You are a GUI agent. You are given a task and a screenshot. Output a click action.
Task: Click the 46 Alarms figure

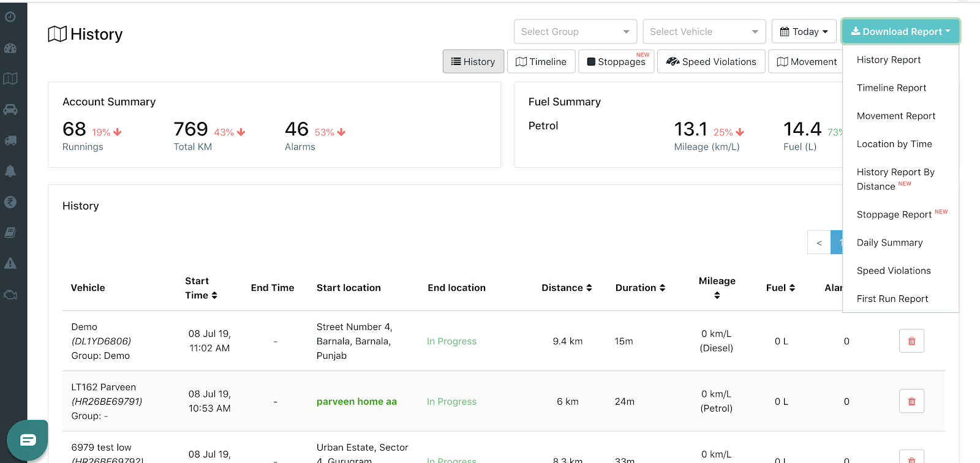coord(296,129)
